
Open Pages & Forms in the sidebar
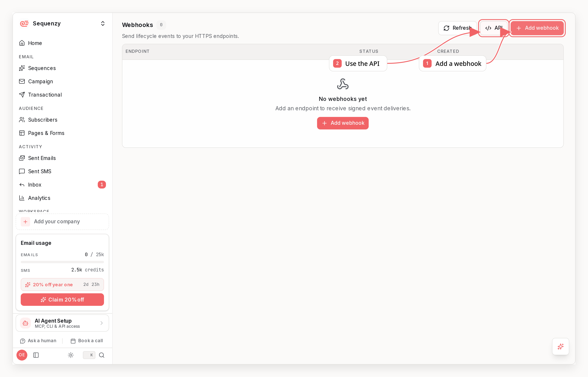pos(62,133)
